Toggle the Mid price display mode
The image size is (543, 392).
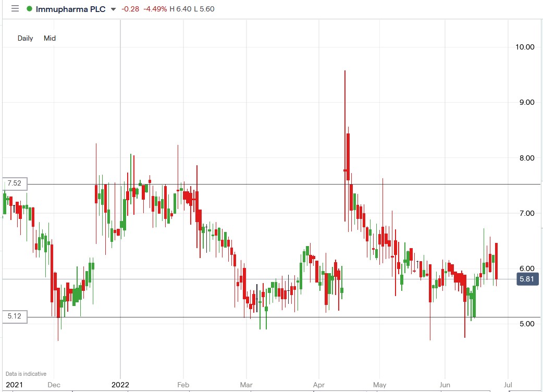(50, 38)
